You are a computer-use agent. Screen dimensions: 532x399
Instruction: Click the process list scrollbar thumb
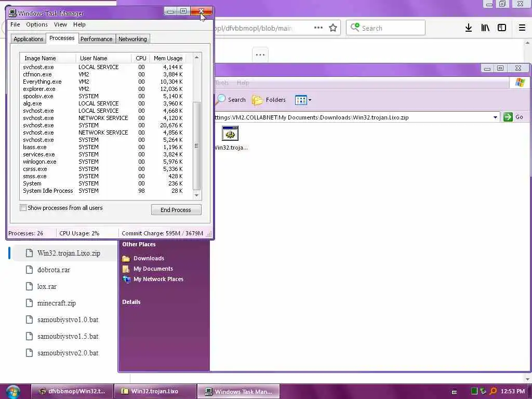tap(196, 145)
